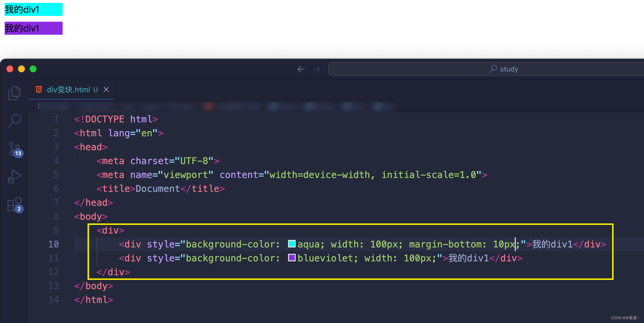This screenshot has height=323, width=644.
Task: Open blueviolet color swatch picker
Action: (x=292, y=258)
